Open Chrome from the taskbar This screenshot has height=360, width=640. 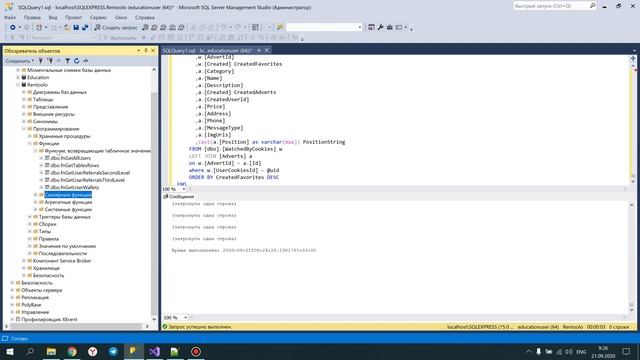(x=72, y=351)
